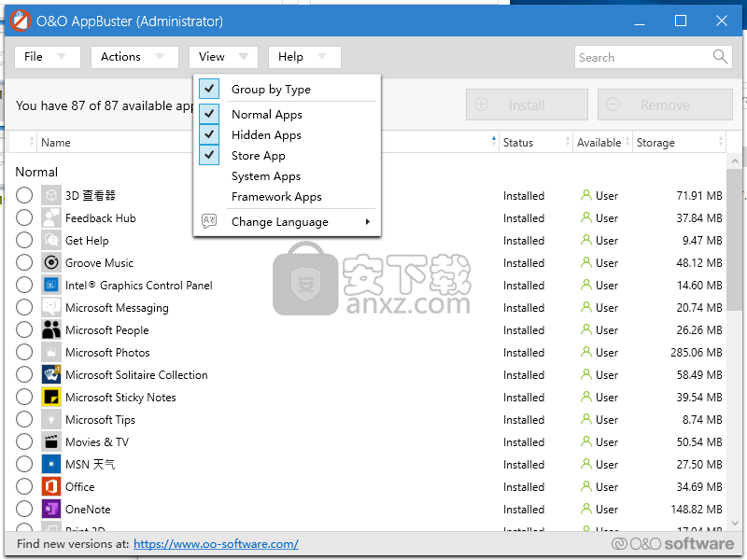
Task: Uncheck the Group by Type checkbox
Action: (209, 89)
